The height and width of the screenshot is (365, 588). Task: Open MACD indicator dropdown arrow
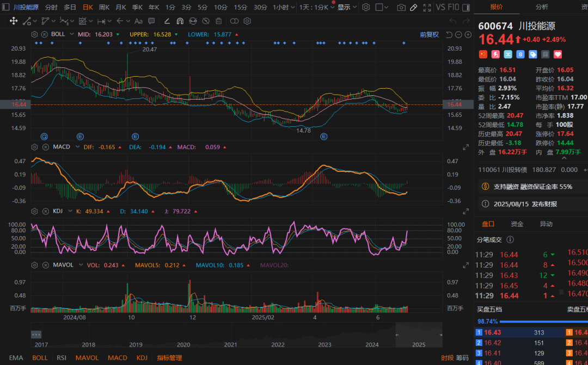tap(78, 147)
